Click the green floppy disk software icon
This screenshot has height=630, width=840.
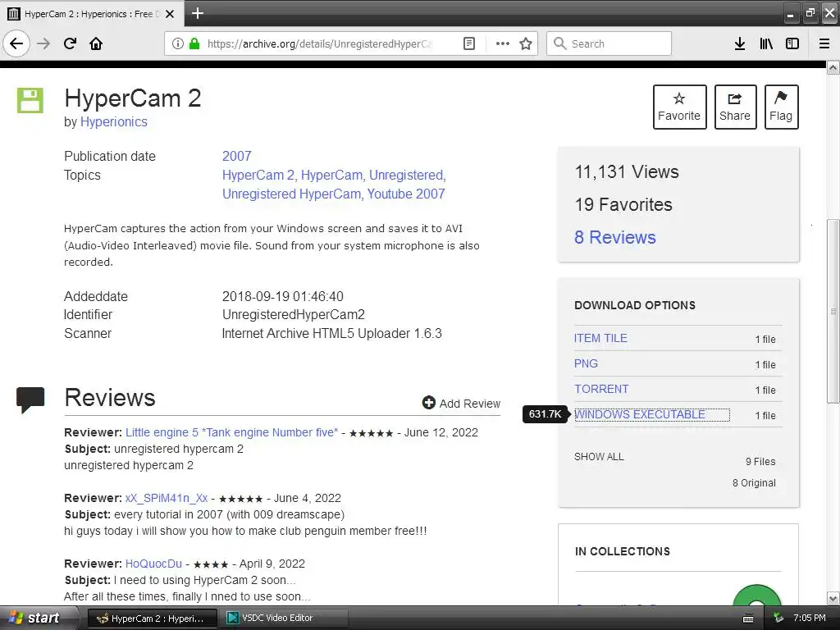click(x=30, y=100)
